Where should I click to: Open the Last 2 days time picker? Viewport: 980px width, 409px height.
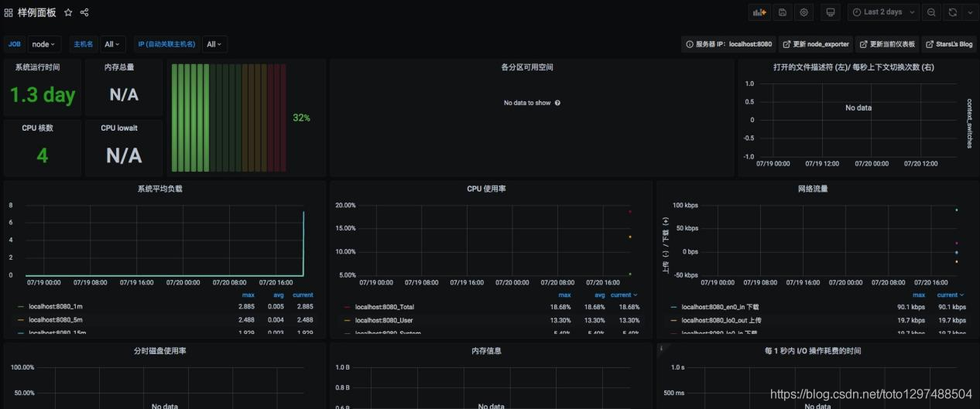882,12
